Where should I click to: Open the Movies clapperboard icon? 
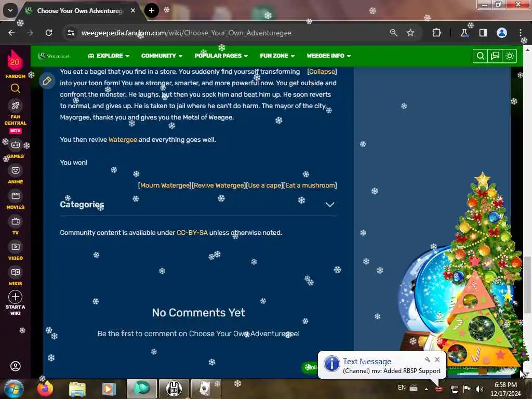pyautogui.click(x=15, y=196)
